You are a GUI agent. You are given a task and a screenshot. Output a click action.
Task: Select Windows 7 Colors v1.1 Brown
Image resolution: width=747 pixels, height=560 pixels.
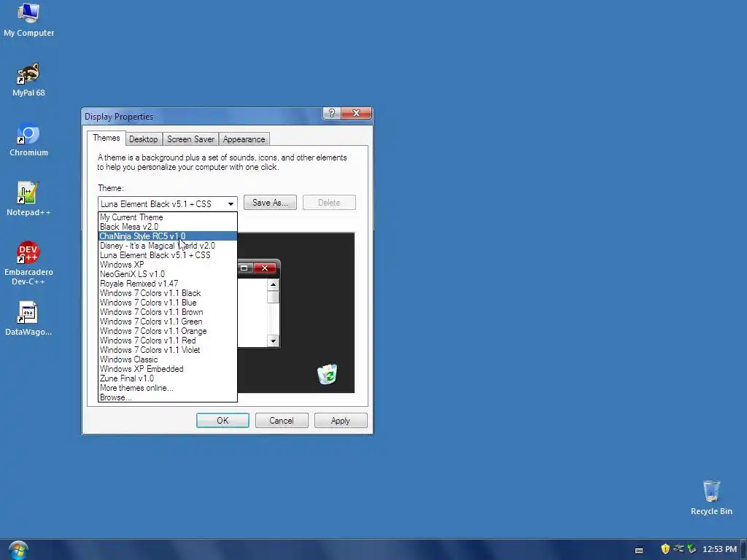(x=168, y=312)
